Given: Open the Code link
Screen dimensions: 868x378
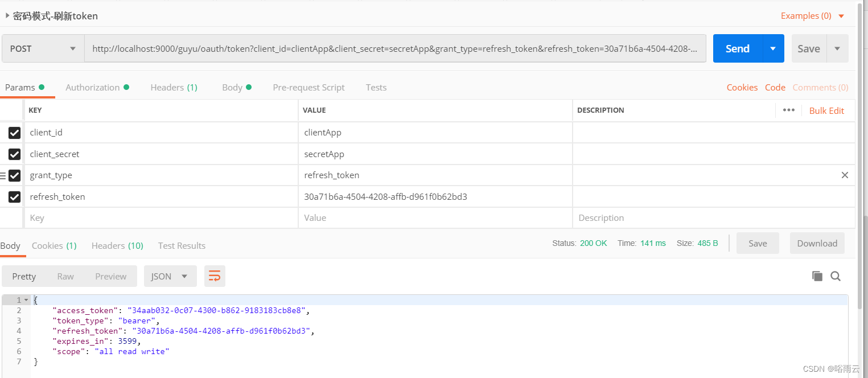Looking at the screenshot, I should coord(775,88).
